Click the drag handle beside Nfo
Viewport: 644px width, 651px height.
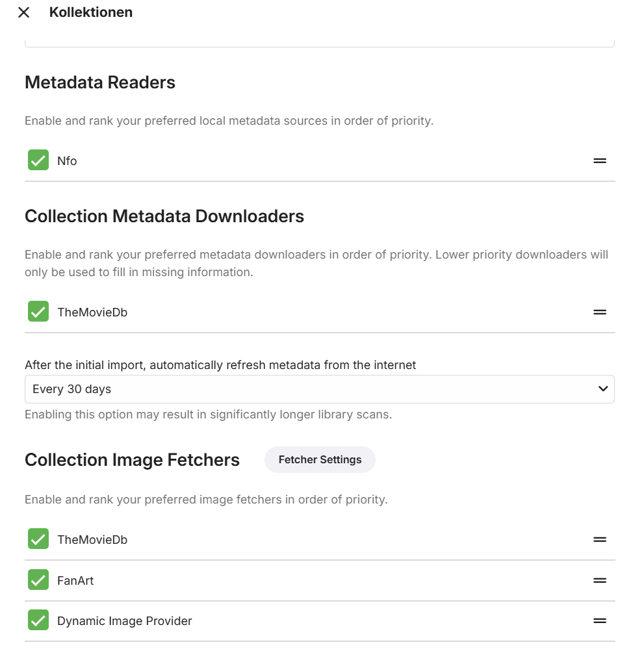click(x=600, y=160)
